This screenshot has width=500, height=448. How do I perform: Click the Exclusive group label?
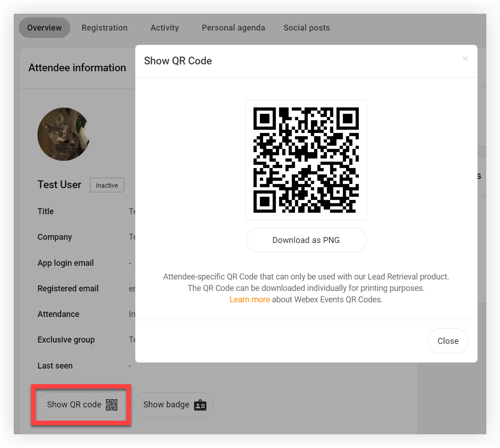(66, 340)
